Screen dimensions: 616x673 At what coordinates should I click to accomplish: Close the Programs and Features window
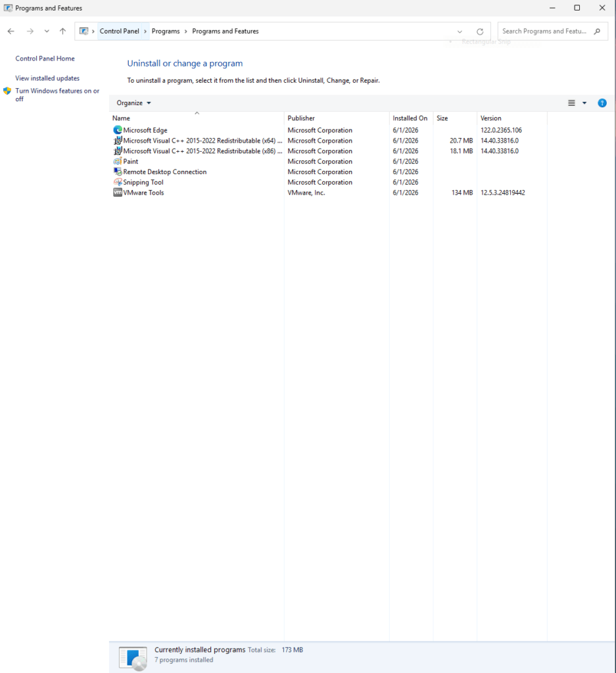pyautogui.click(x=602, y=8)
